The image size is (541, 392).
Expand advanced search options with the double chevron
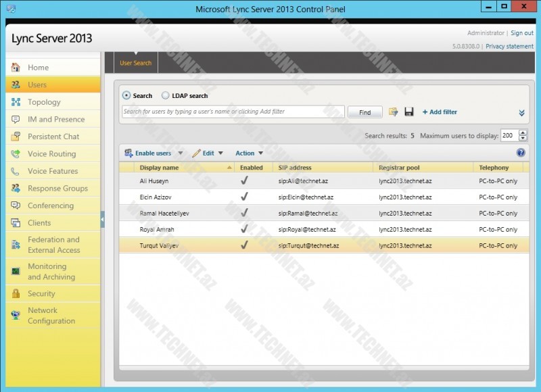pyautogui.click(x=521, y=112)
